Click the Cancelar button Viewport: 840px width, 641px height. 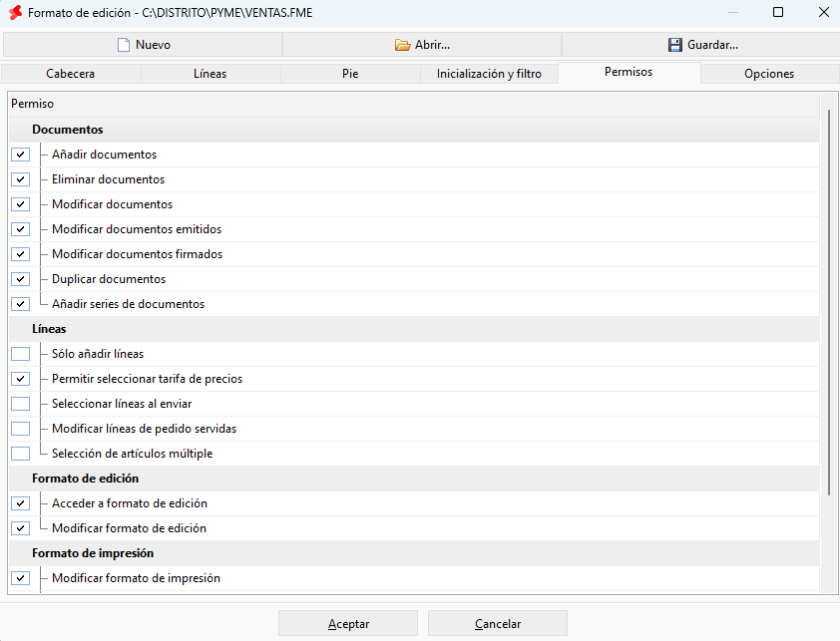coord(498,624)
